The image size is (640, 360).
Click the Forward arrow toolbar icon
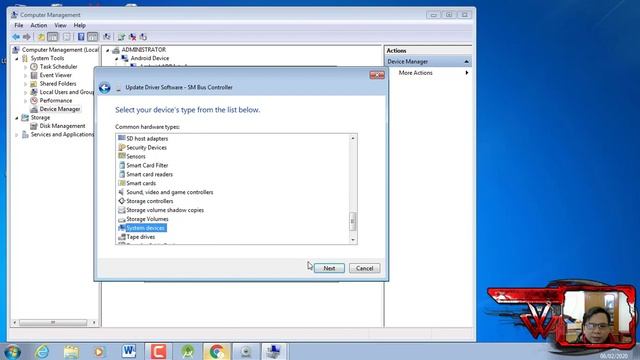pyautogui.click(x=27, y=37)
